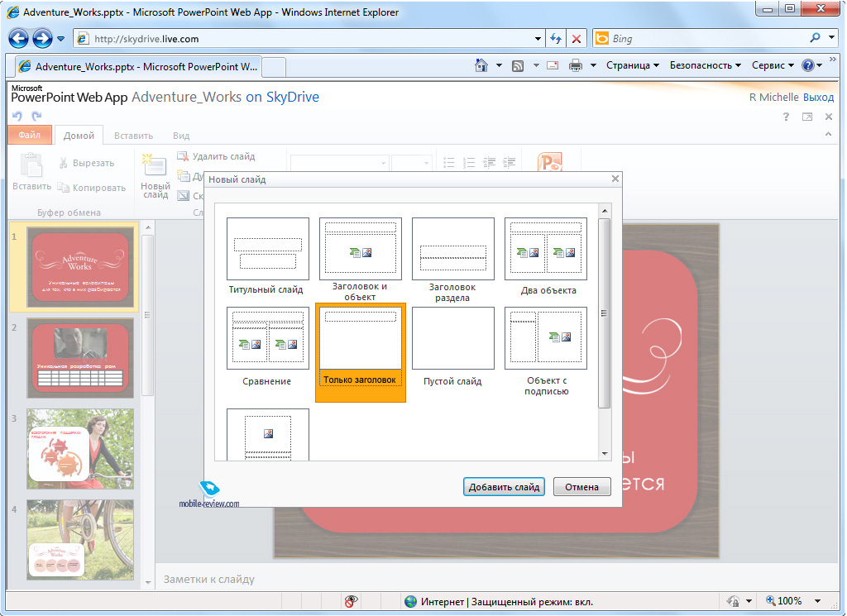Click the Read Mail envelope icon

553,66
